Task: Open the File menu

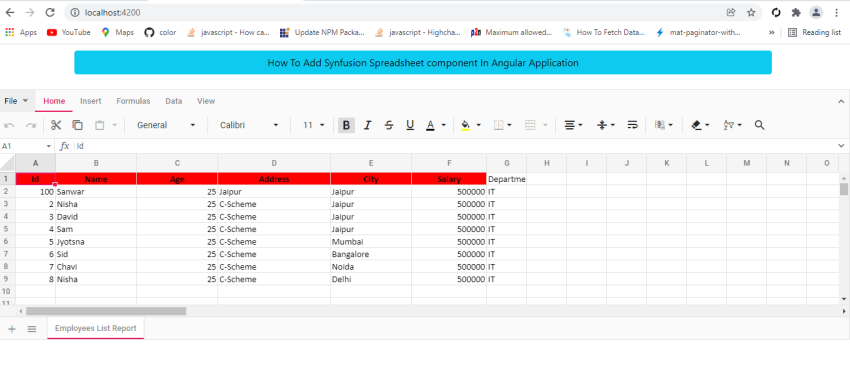Action: 16,101
